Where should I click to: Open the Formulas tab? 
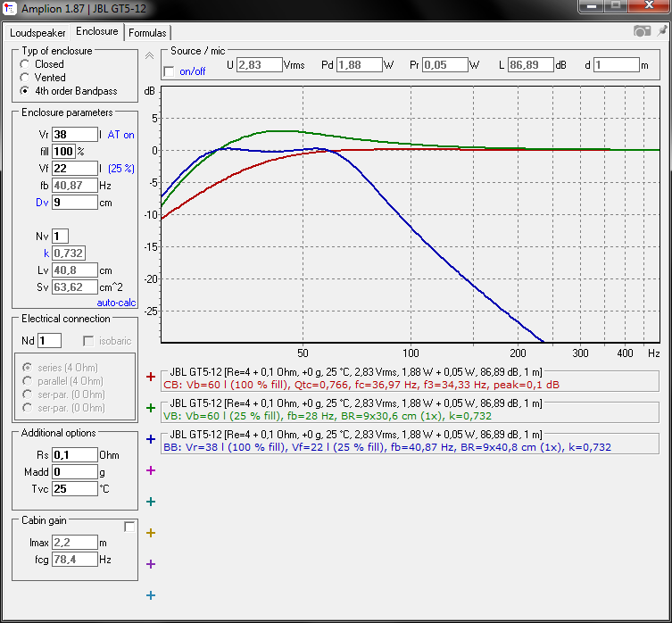point(147,33)
